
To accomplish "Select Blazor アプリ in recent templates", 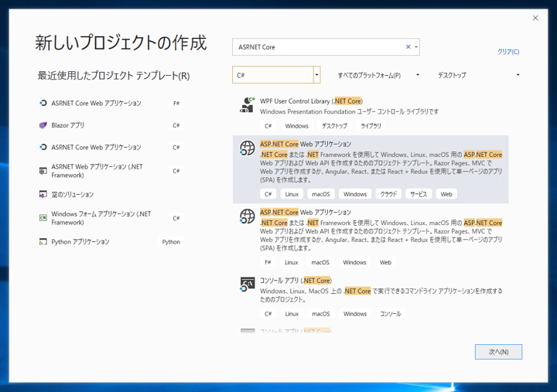I will [68, 125].
